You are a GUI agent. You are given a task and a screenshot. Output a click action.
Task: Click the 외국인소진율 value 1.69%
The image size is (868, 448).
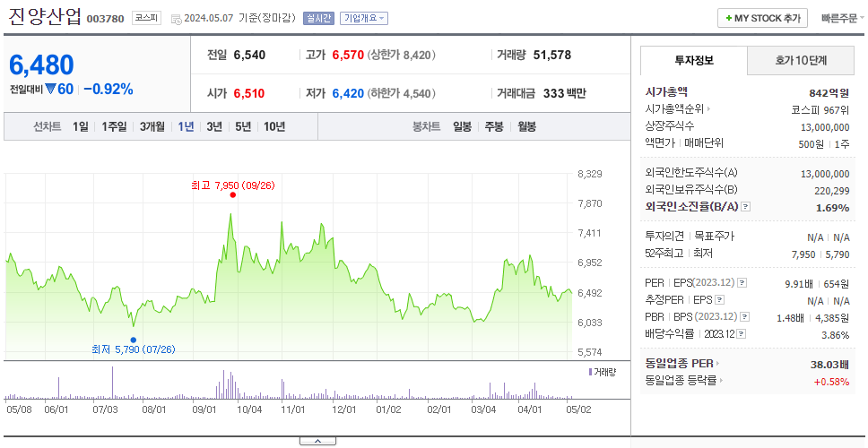832,208
